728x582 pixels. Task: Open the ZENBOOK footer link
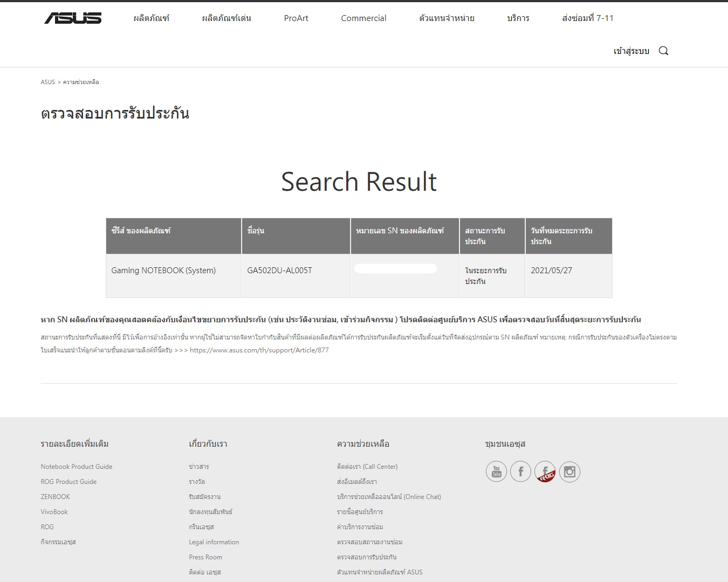(x=56, y=497)
